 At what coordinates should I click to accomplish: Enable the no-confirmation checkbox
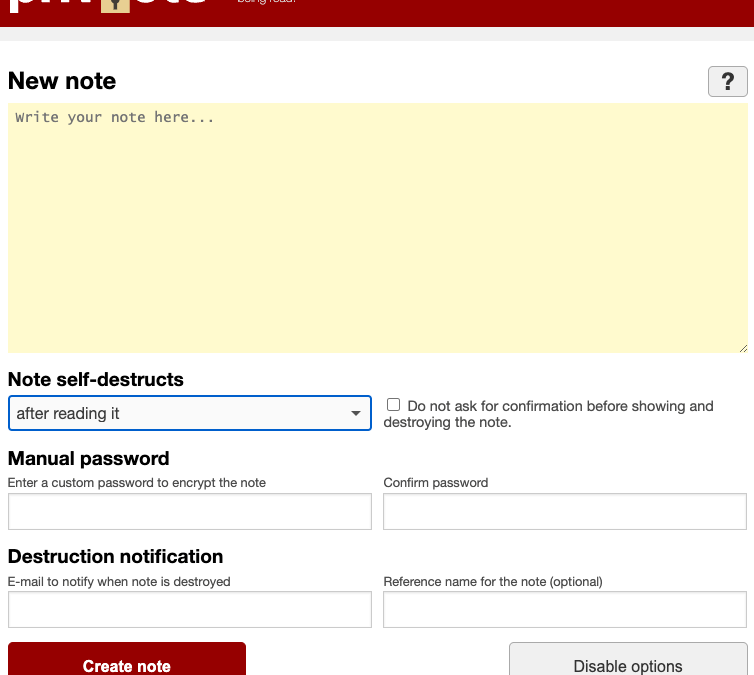tap(393, 405)
